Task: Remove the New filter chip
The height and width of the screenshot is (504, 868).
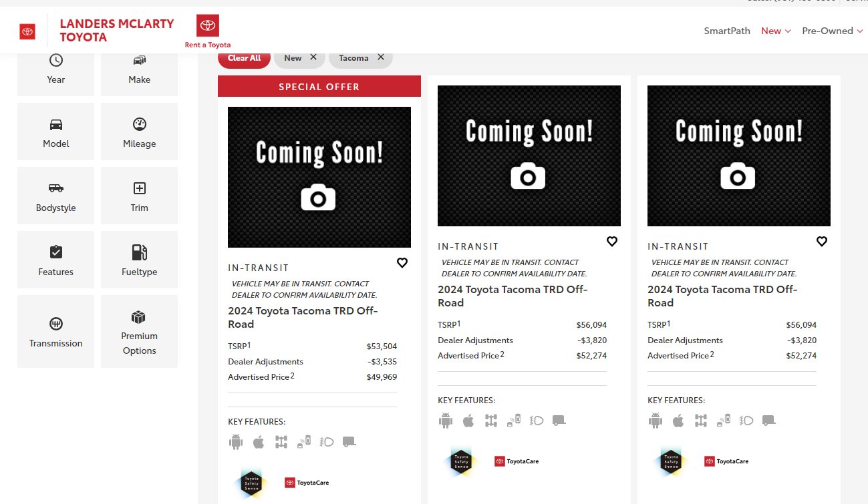Action: (313, 57)
